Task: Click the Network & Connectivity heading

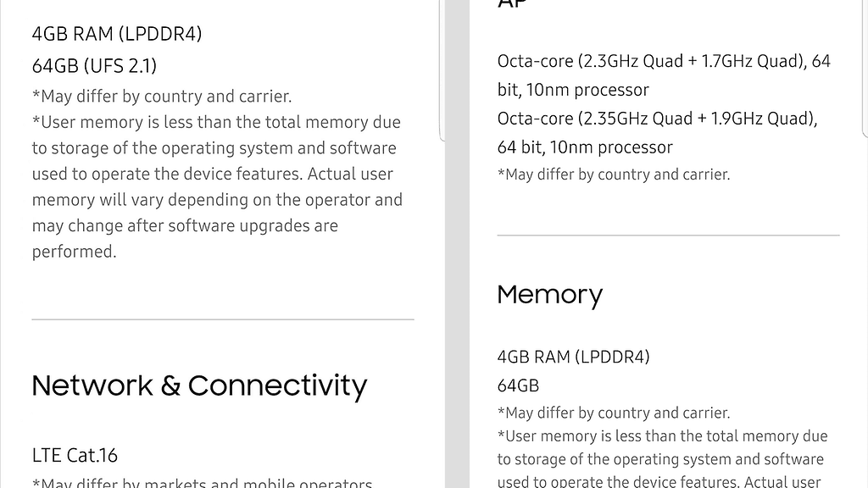Action: click(199, 385)
